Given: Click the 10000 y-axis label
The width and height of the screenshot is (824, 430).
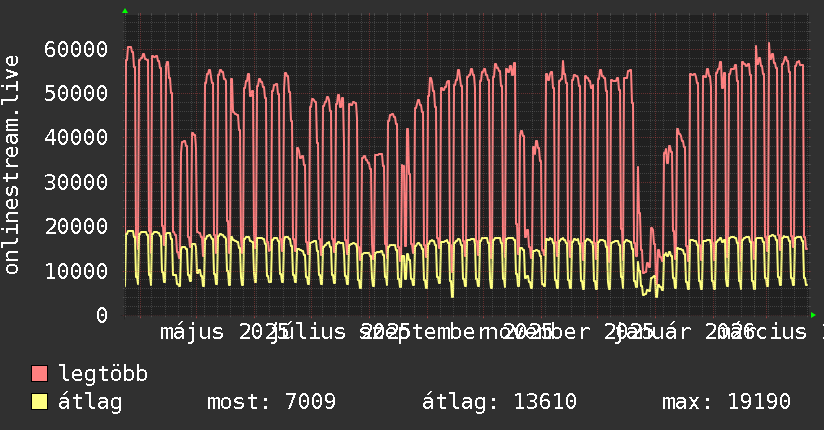Looking at the screenshot, I should (x=76, y=271).
